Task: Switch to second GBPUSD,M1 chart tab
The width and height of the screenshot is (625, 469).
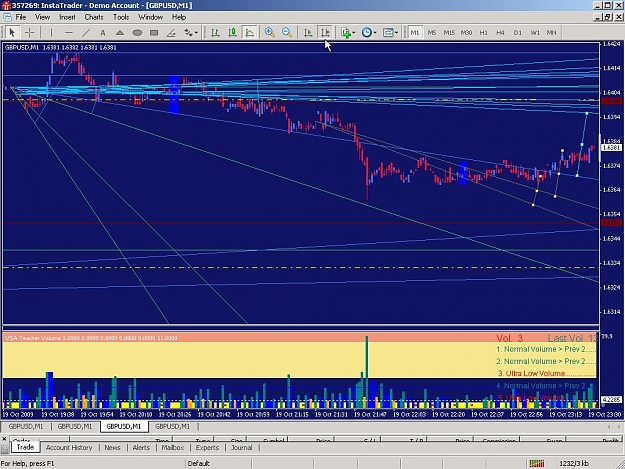Action: [75, 426]
